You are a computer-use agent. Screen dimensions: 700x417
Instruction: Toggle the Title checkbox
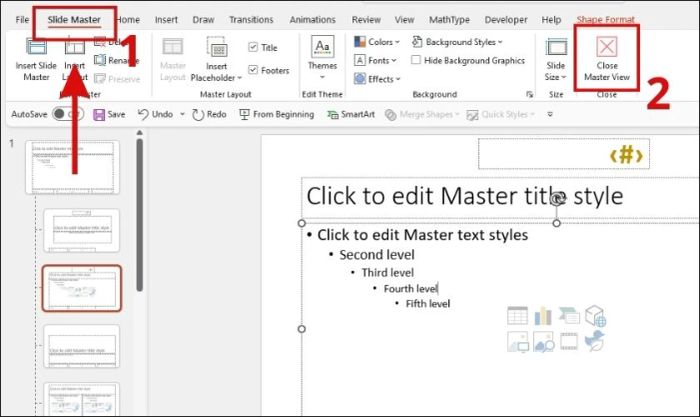click(x=253, y=47)
